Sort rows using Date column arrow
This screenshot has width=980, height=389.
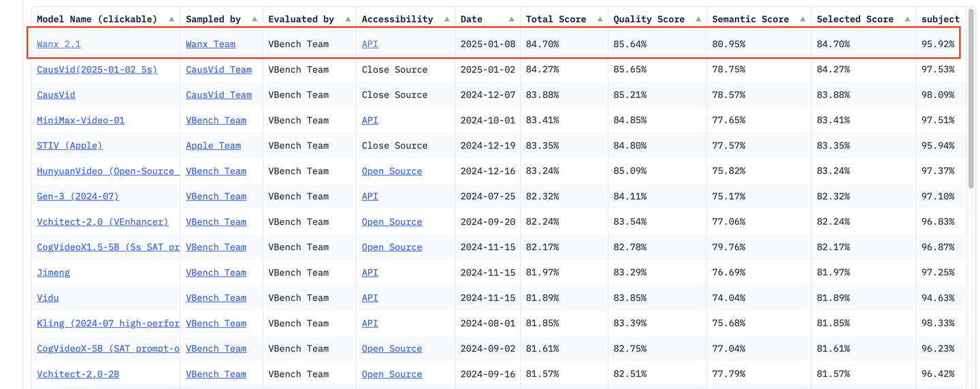512,19
